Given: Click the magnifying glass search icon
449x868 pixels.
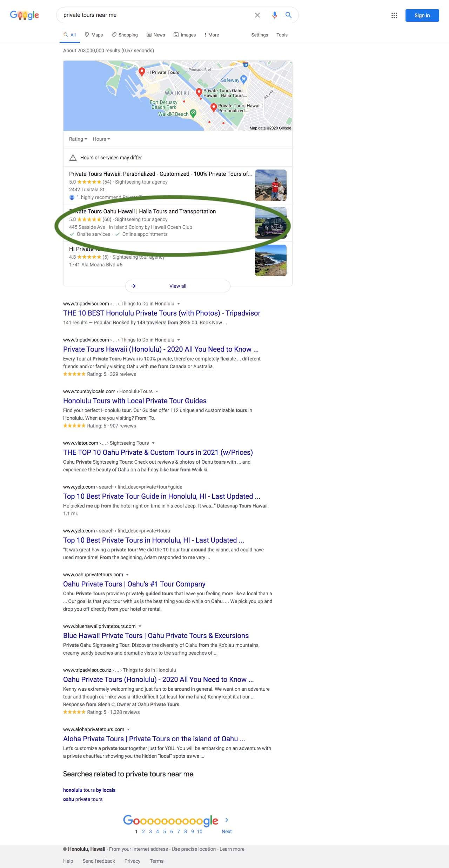Looking at the screenshot, I should point(288,15).
